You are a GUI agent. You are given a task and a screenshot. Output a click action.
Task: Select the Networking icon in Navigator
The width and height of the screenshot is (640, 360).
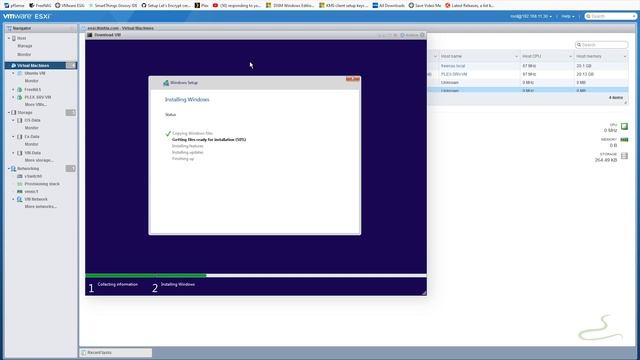pos(14,169)
